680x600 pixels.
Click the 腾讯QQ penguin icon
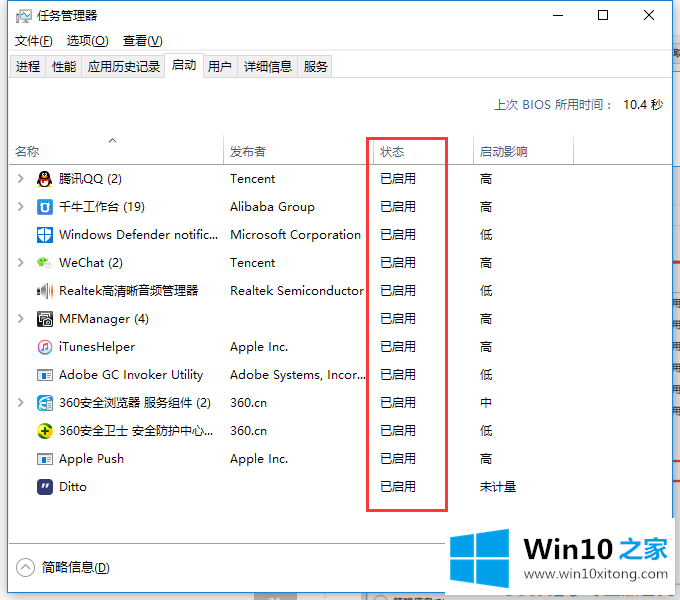pyautogui.click(x=44, y=179)
